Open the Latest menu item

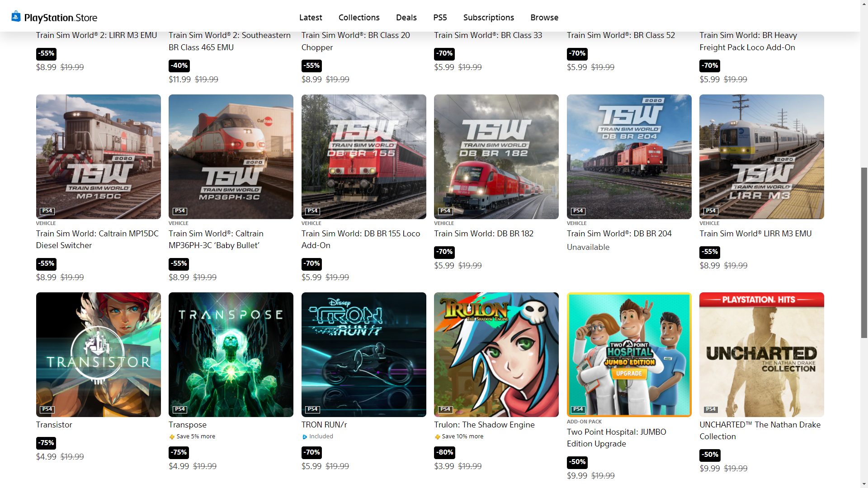tap(311, 17)
